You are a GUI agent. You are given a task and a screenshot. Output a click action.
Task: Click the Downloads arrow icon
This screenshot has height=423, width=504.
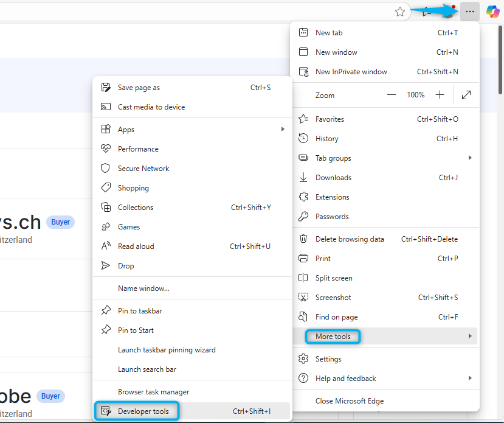[x=303, y=177]
